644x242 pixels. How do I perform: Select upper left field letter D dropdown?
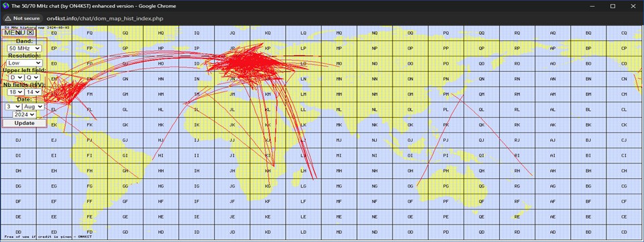tap(16, 77)
